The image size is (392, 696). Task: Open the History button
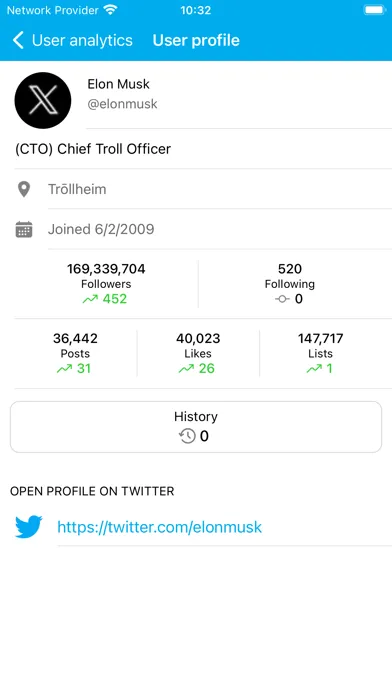196,427
